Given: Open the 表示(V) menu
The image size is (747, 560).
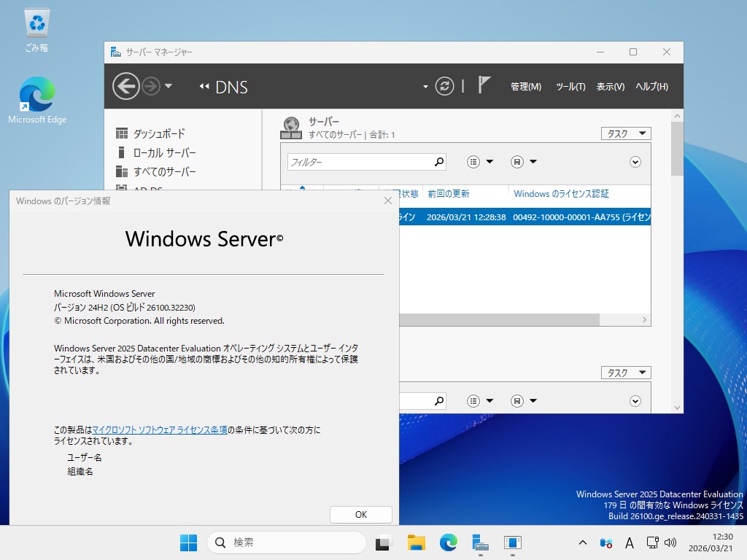Looking at the screenshot, I should [610, 86].
